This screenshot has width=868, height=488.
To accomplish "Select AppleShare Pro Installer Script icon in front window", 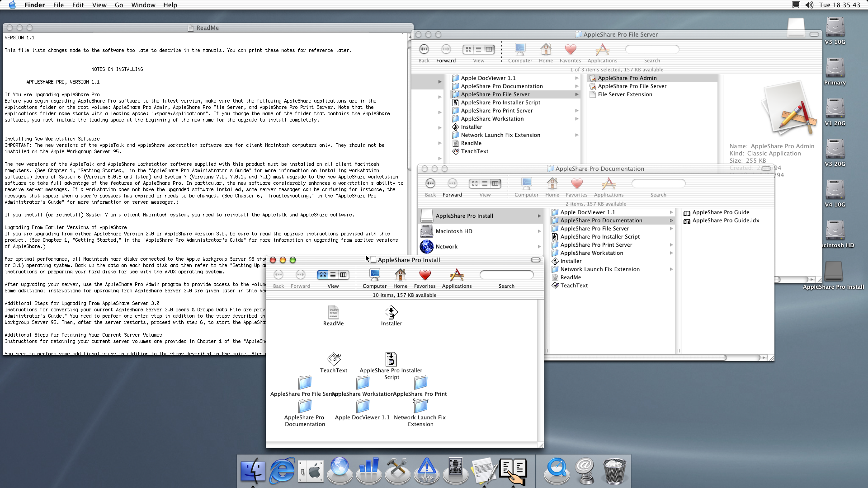I will 391,359.
